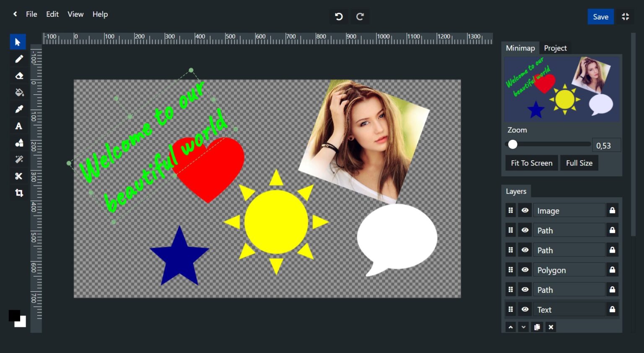This screenshot has height=353, width=644.
Task: Click the Zoom slider handle
Action: [512, 144]
